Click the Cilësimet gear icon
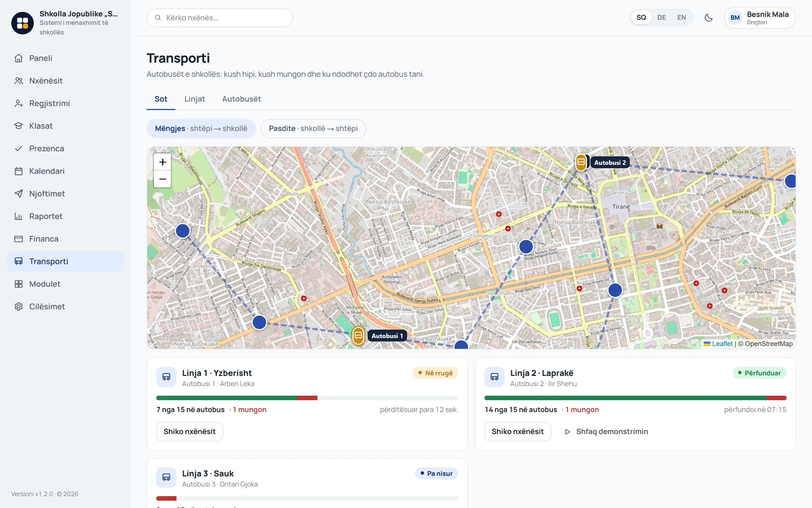 [x=18, y=306]
